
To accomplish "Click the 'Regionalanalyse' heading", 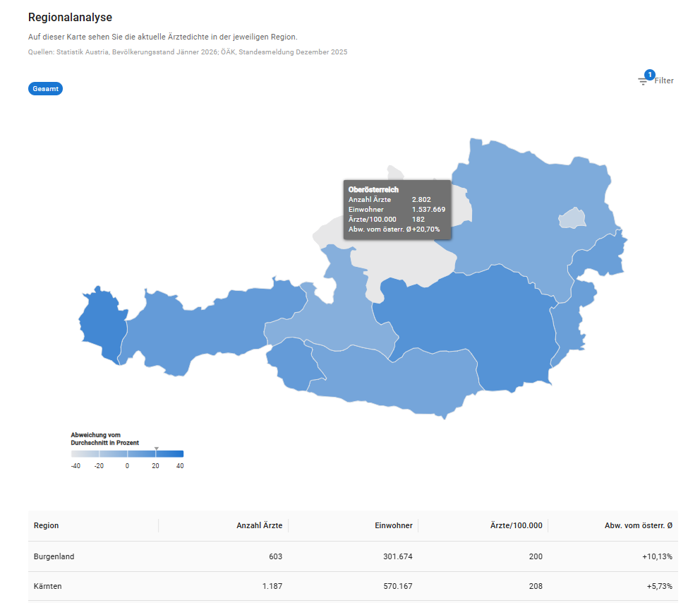I will tap(70, 18).
